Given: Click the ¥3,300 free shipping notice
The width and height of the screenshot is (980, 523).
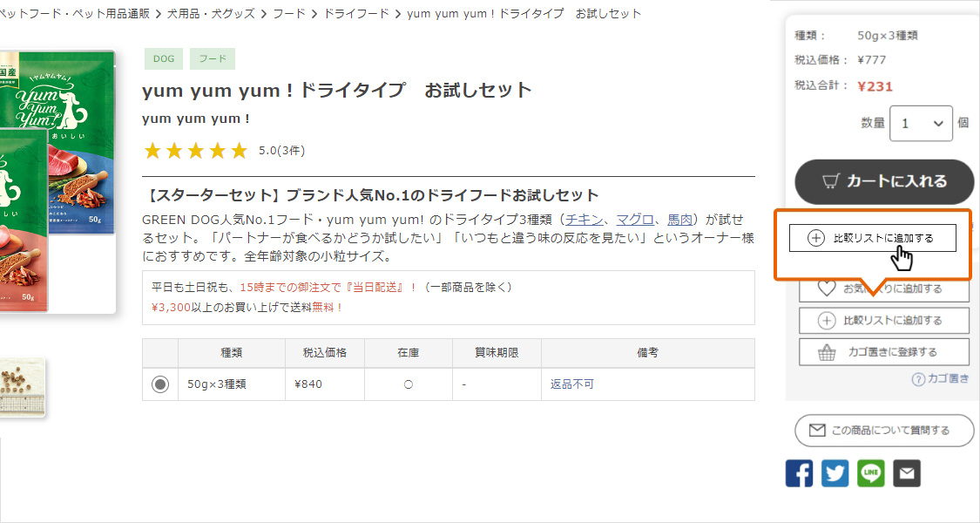Looking at the screenshot, I should coord(247,307).
